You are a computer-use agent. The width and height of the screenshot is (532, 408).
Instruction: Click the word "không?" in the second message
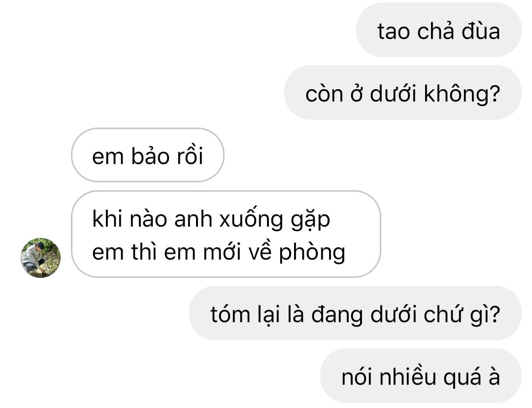462,93
